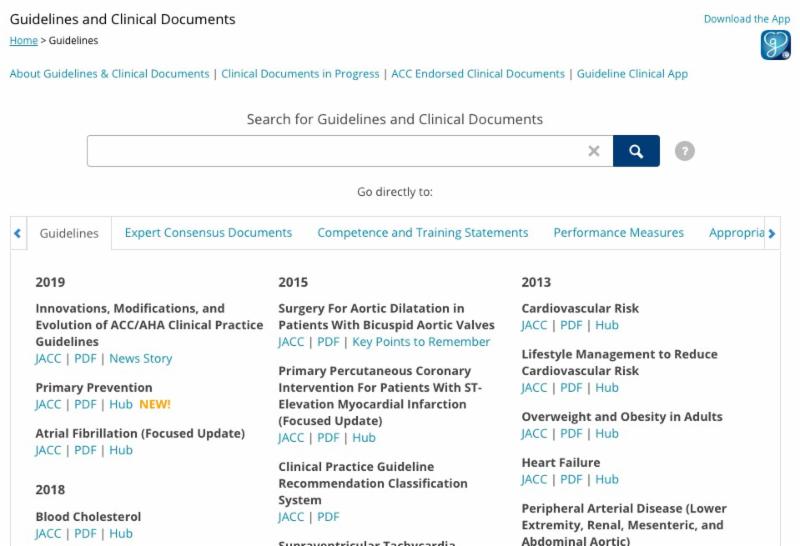The image size is (800, 546).
Task: Open News Story for 2019 Innovations guideline
Action: (x=140, y=359)
